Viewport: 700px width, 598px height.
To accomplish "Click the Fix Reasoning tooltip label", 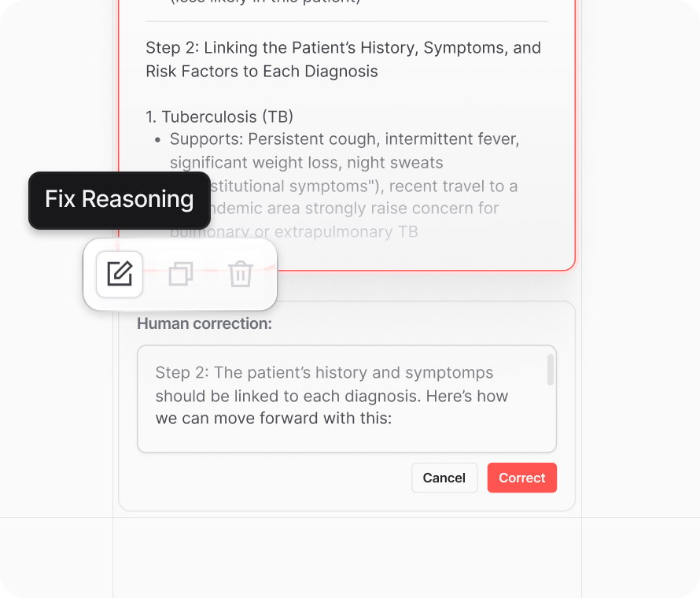I will point(119,200).
